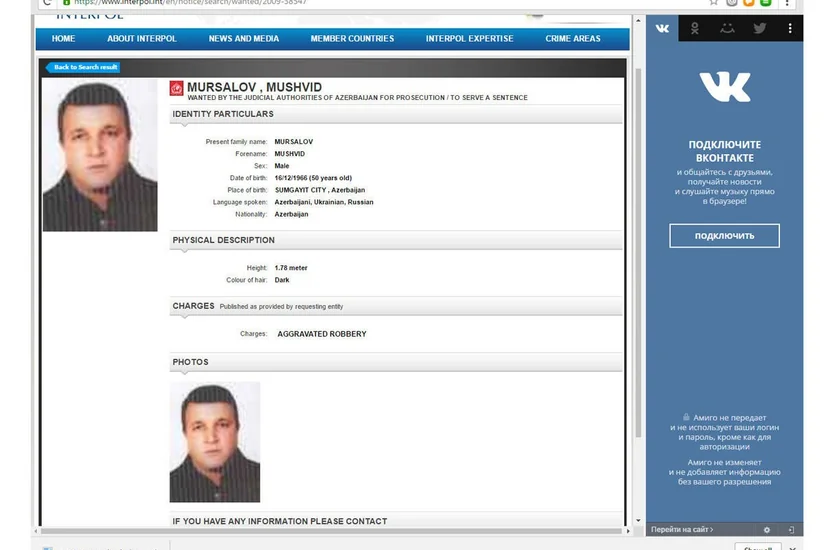This screenshot has height=550, width=824.
Task: Open INTERPOL EXPERTISE menu
Action: (x=470, y=39)
